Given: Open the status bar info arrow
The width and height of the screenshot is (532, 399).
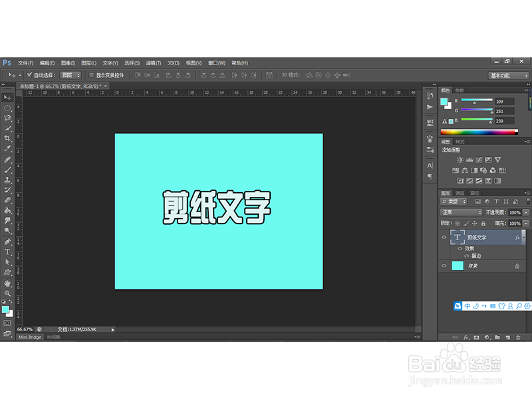Looking at the screenshot, I should tap(112, 329).
